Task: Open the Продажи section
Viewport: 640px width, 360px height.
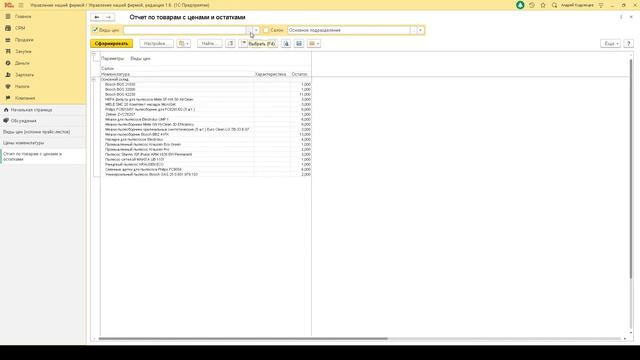Action: coord(24,40)
